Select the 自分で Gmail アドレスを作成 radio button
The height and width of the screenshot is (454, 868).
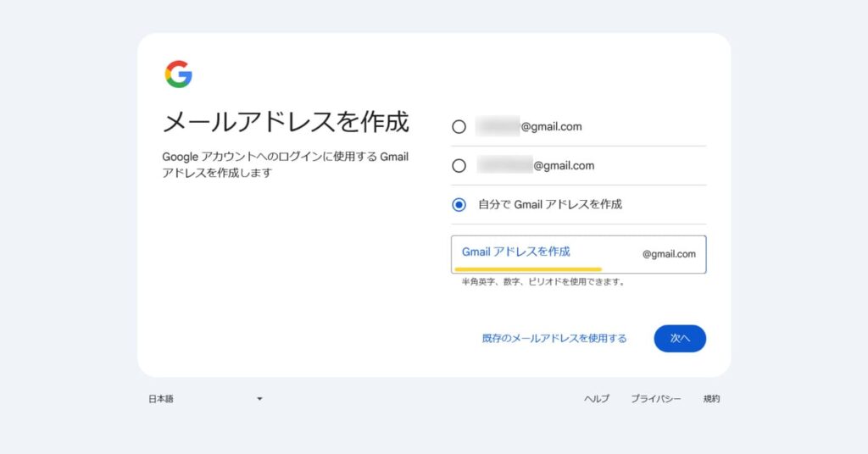(x=459, y=205)
